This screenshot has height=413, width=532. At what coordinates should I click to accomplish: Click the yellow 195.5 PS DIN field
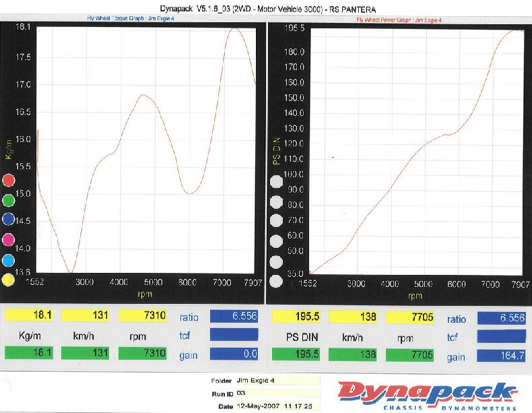coord(294,317)
